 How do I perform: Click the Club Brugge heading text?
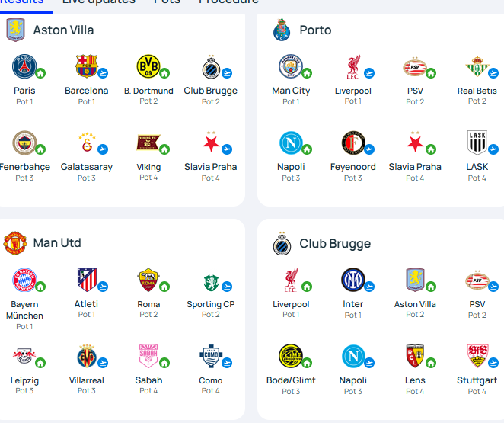(x=335, y=243)
